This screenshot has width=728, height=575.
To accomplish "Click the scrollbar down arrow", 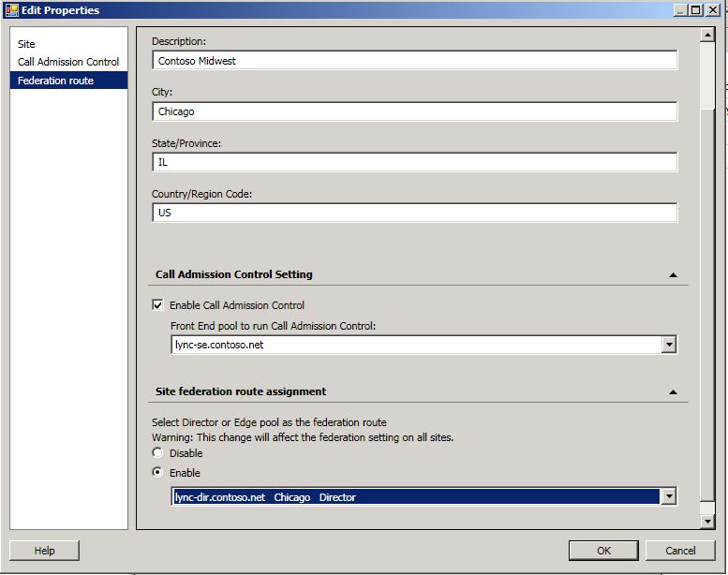I will [x=707, y=522].
